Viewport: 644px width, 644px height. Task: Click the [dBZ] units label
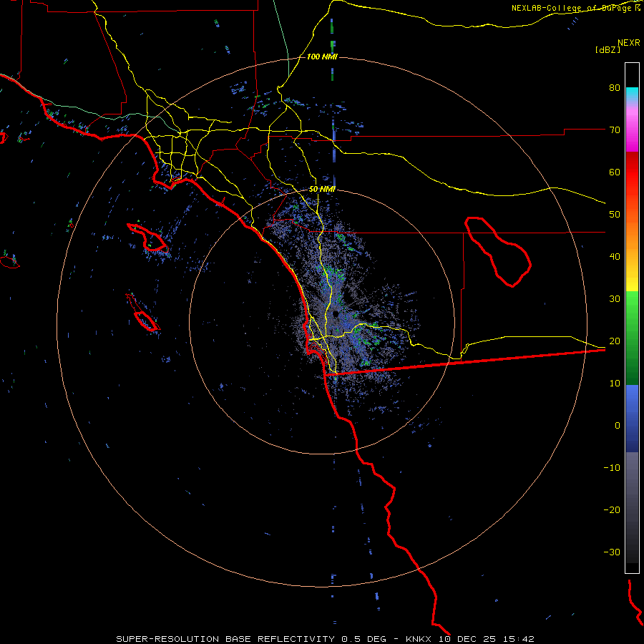608,49
